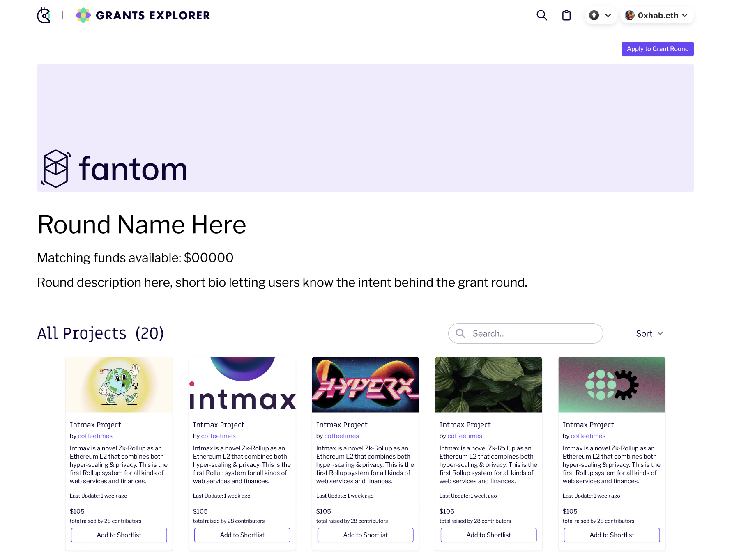Open the clipboard shortlist icon

coord(566,15)
